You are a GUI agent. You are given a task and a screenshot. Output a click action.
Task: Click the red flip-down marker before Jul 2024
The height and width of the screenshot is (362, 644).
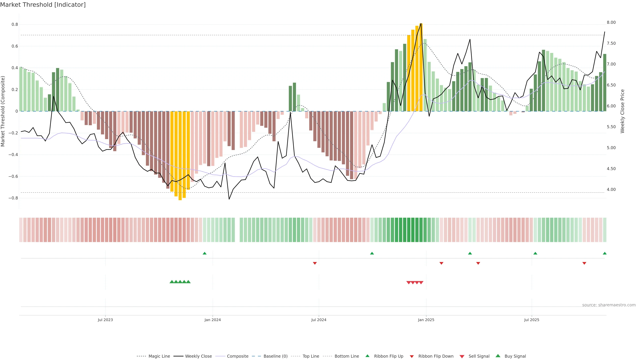[x=315, y=263]
